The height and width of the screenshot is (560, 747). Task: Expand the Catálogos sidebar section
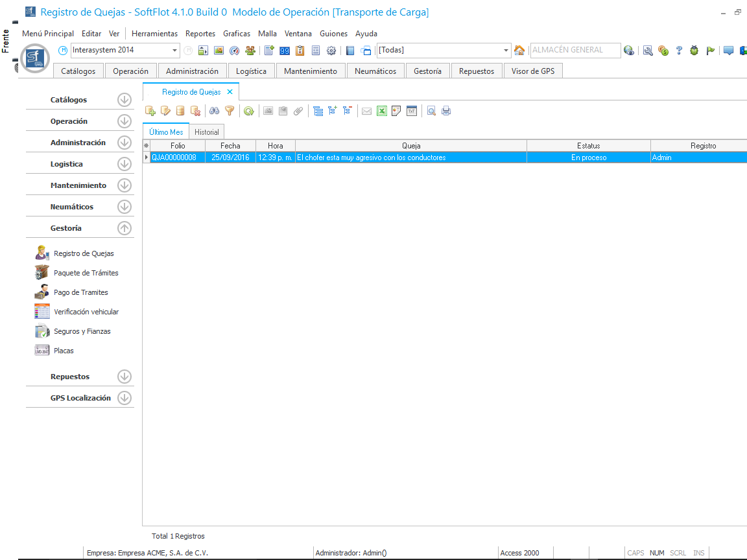[x=124, y=100]
